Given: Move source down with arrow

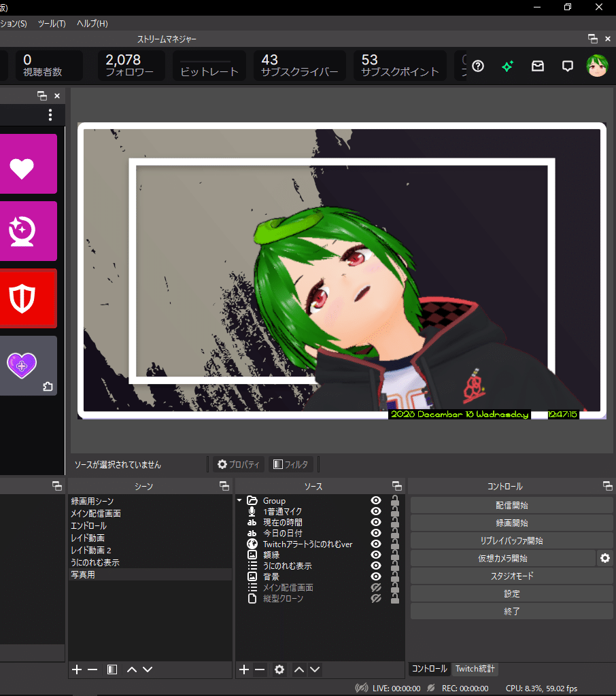Looking at the screenshot, I should (315, 669).
